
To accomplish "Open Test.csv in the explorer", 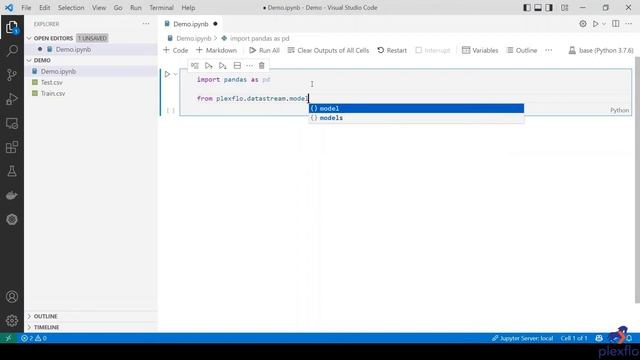I will [91, 82].
